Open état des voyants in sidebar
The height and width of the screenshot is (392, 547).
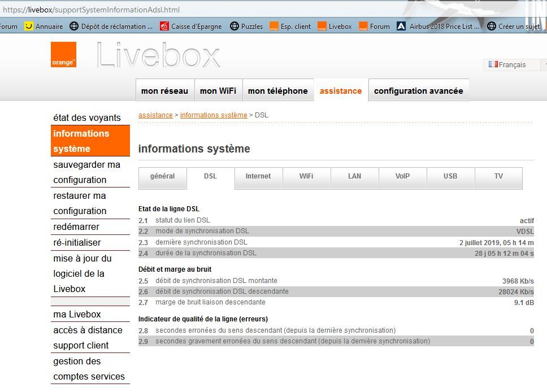(x=87, y=117)
